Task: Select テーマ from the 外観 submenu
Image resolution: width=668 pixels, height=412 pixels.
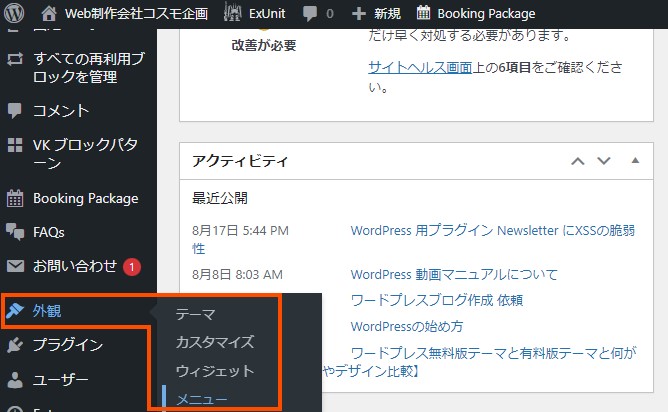Action: click(x=195, y=314)
